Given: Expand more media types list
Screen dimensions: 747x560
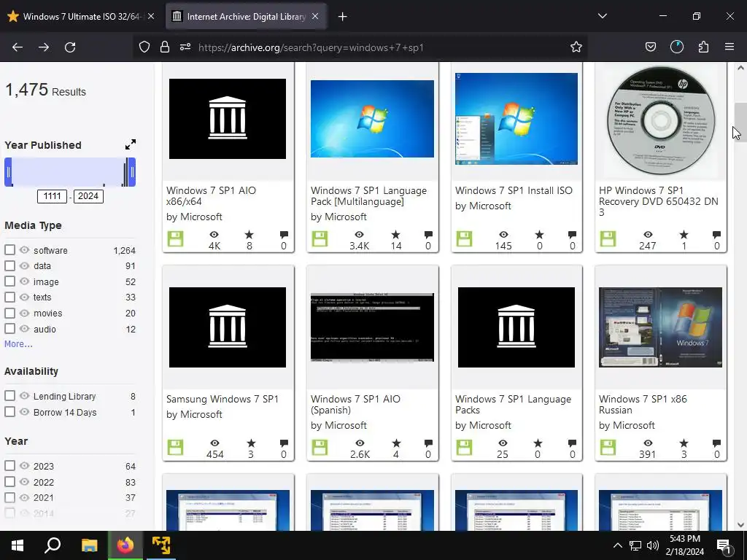Looking at the screenshot, I should click(18, 344).
